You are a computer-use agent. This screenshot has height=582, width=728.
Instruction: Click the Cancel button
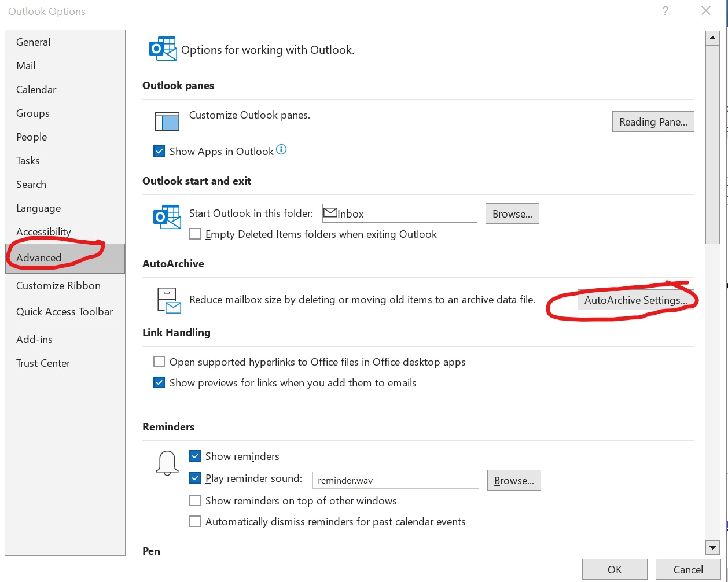tap(688, 570)
